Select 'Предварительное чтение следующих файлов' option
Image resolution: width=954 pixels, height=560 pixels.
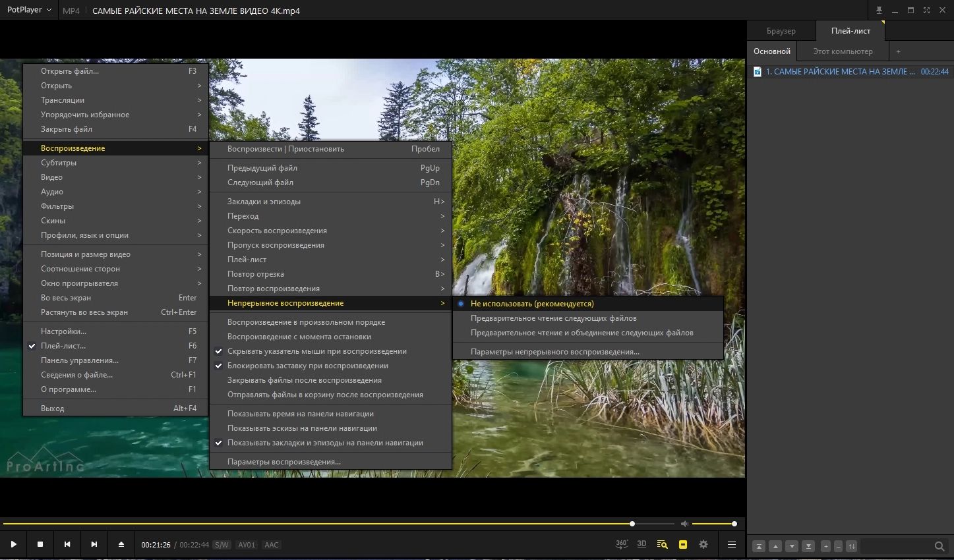point(553,318)
